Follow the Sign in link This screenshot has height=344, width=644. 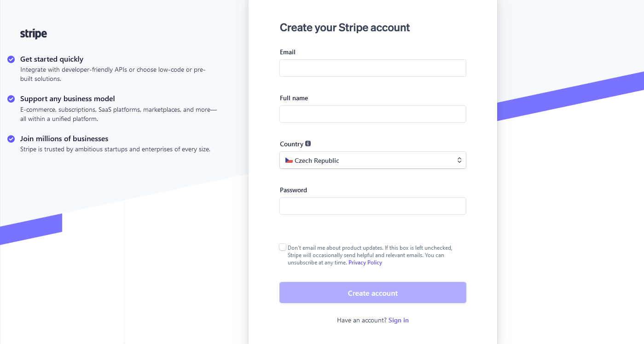(x=398, y=320)
